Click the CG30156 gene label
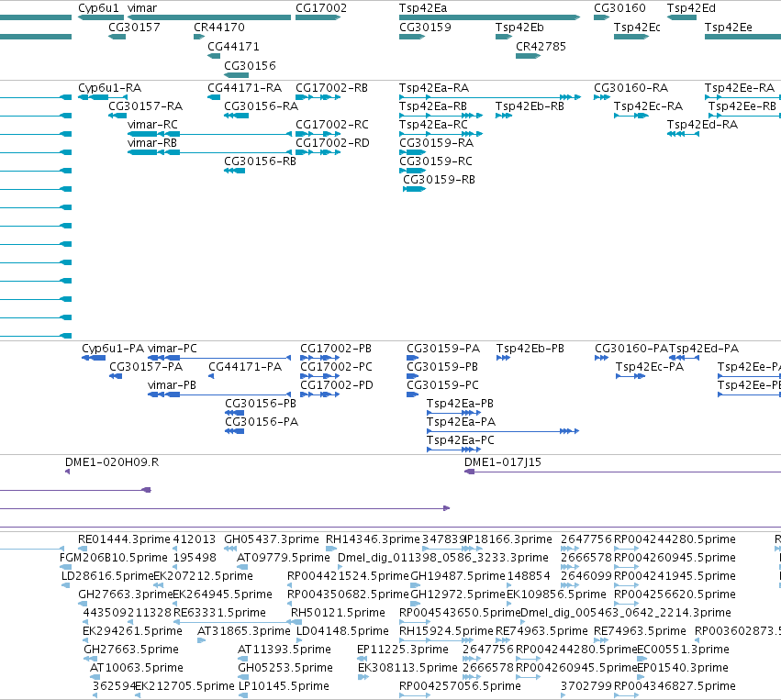 (x=250, y=66)
